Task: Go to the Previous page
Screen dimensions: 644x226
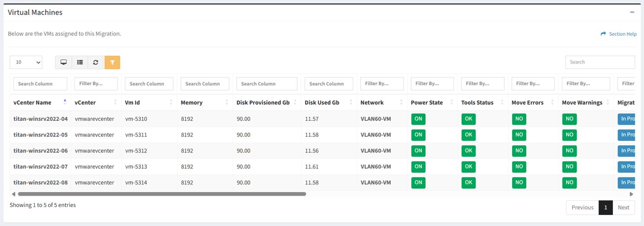Action: point(582,207)
